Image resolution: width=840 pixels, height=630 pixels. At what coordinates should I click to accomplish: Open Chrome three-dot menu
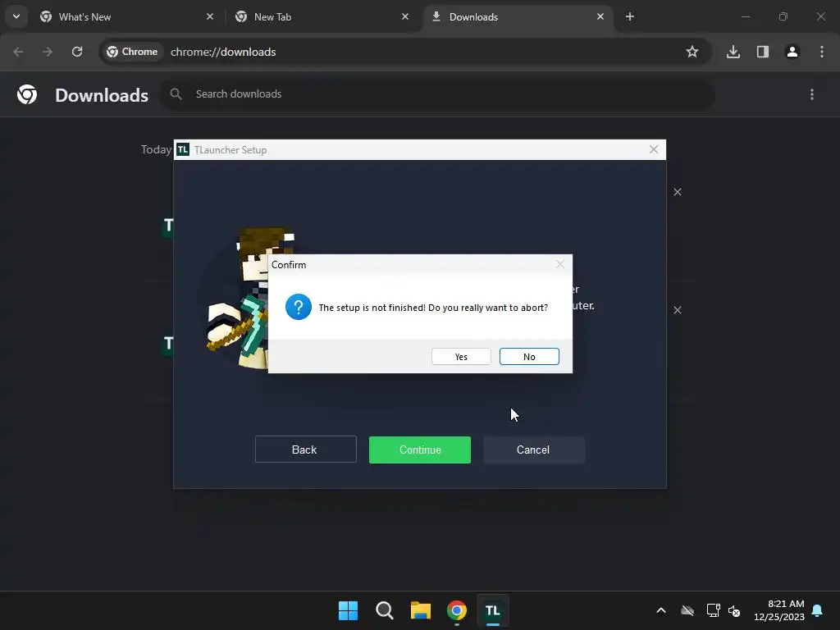pyautogui.click(x=822, y=52)
